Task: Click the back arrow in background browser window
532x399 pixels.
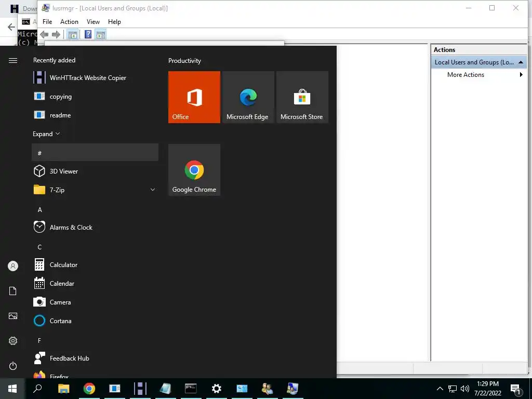Action: coord(11,27)
